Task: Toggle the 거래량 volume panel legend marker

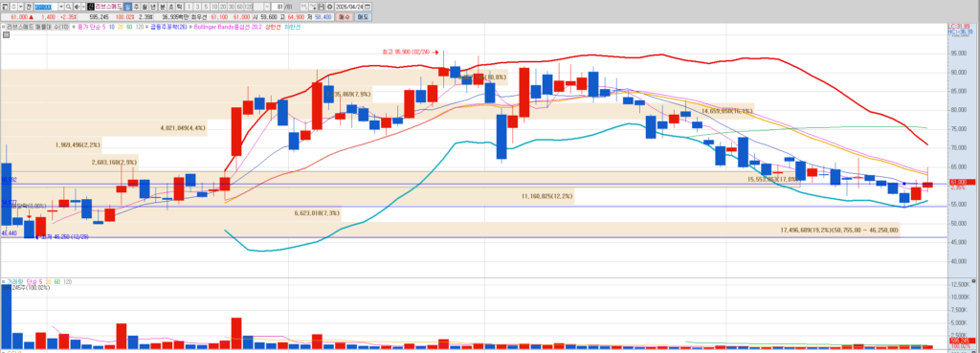Action: [3, 282]
